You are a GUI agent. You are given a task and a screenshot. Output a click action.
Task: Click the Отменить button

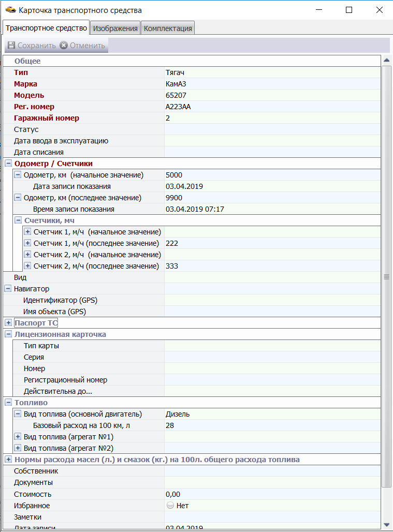(x=82, y=46)
